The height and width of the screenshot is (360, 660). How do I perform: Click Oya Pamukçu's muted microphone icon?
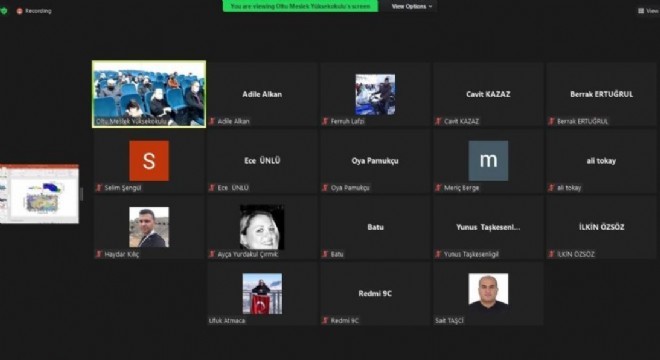click(325, 188)
